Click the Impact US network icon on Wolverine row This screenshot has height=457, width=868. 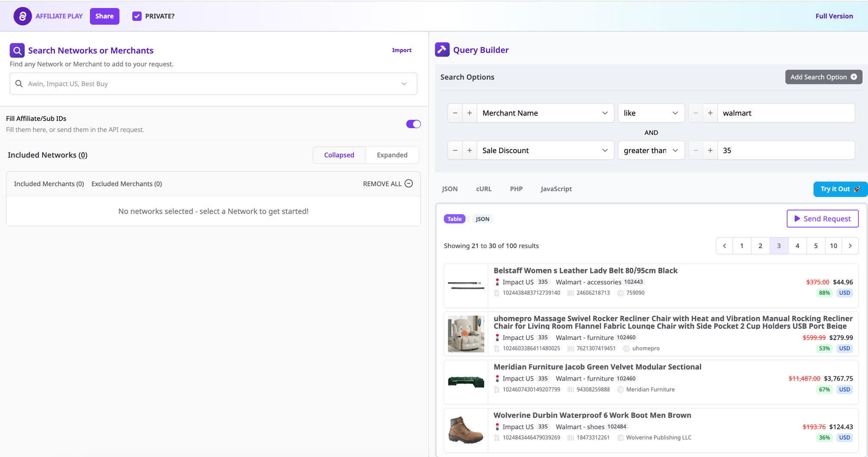pyautogui.click(x=497, y=427)
